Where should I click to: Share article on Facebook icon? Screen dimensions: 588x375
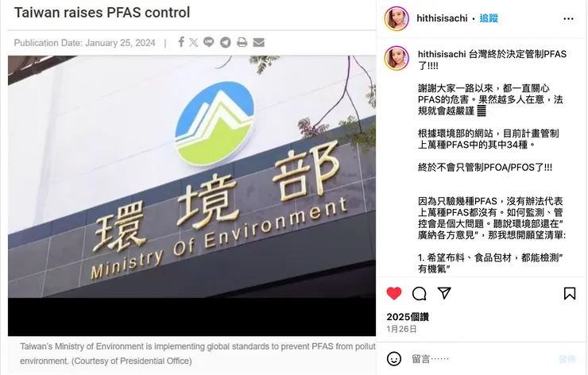coord(181,42)
